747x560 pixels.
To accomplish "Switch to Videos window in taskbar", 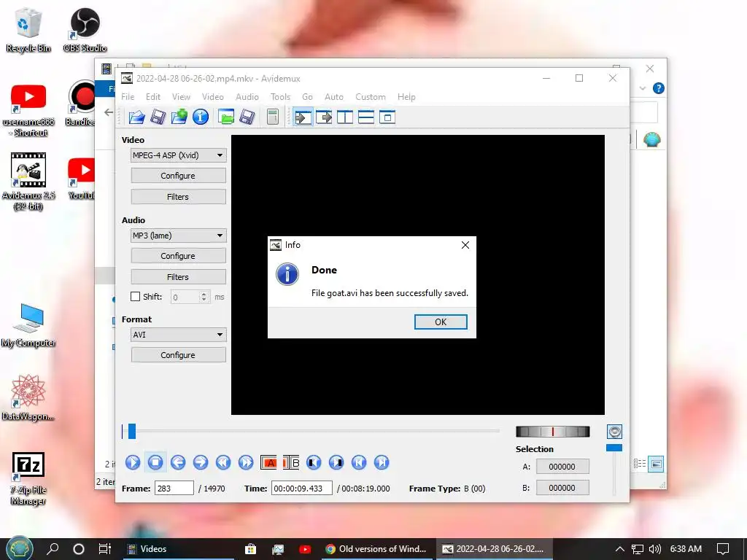I will [x=179, y=549].
